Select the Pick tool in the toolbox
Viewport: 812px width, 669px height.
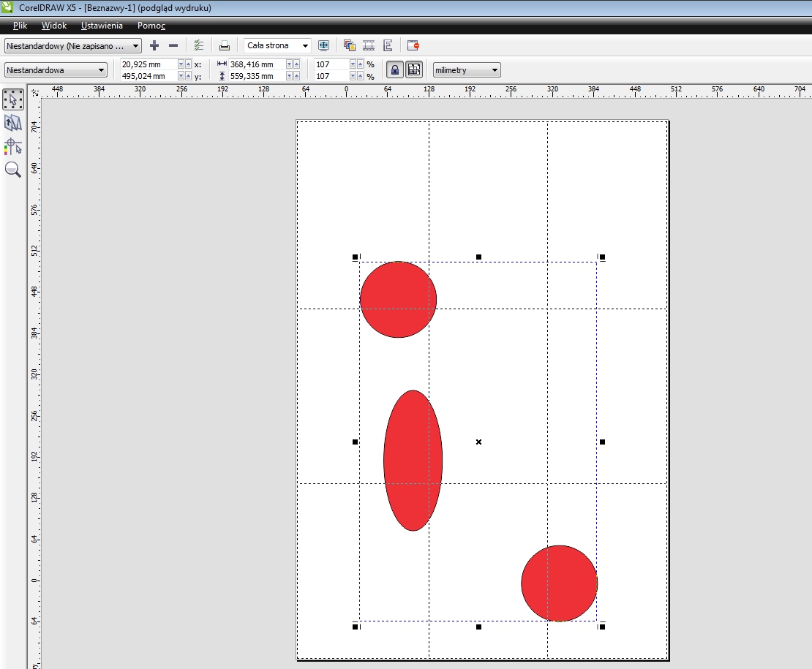[13, 99]
